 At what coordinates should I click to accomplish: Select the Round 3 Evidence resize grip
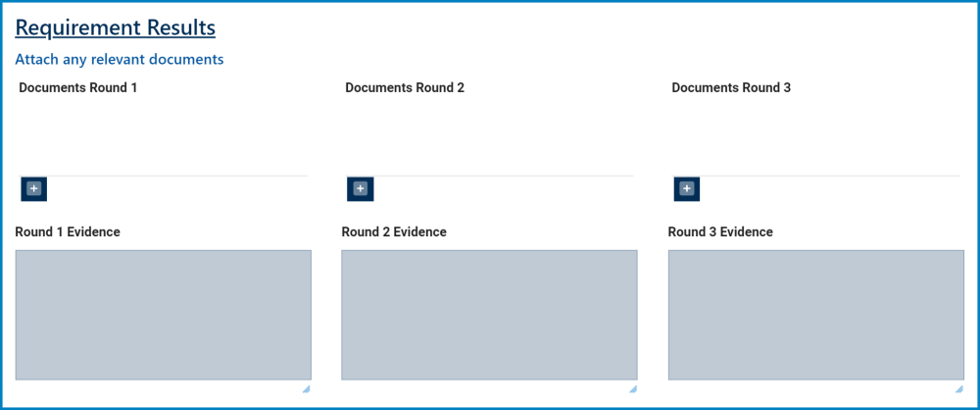pyautogui.click(x=958, y=389)
